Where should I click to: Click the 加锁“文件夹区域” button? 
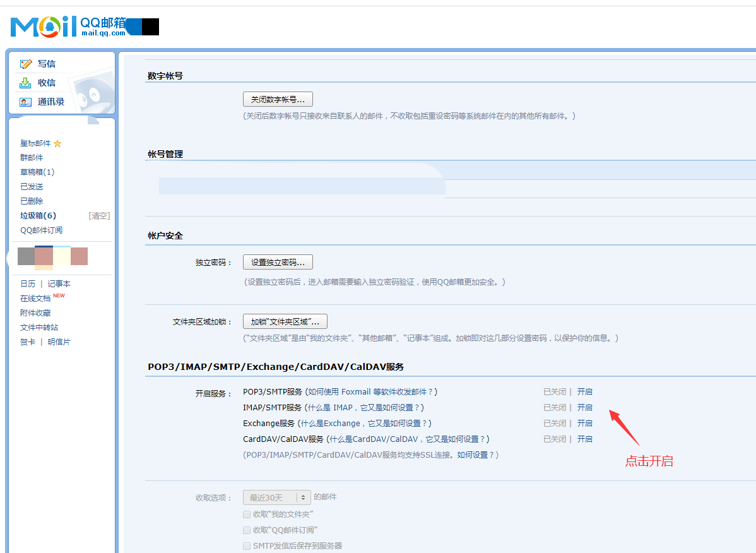(x=285, y=321)
